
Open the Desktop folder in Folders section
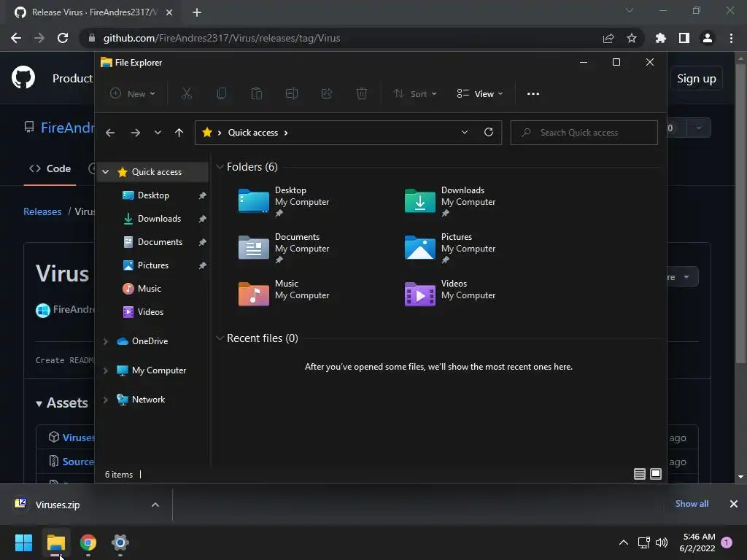click(x=284, y=201)
